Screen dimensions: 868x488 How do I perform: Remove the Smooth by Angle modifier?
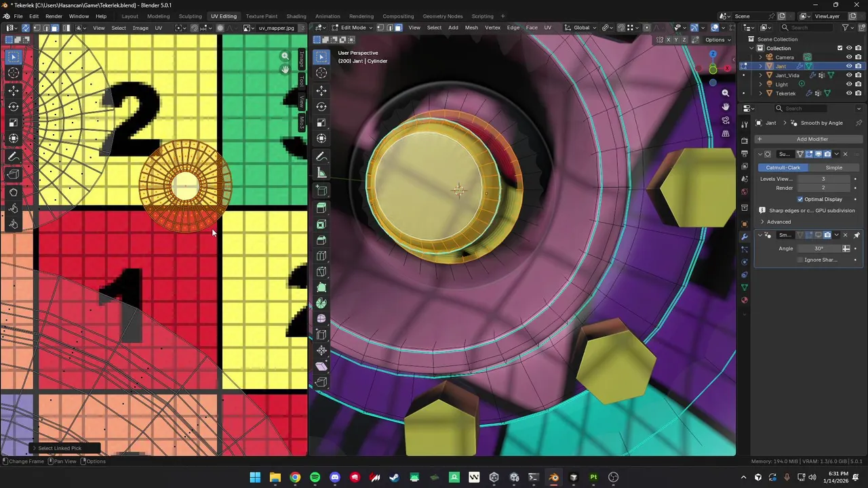point(845,235)
